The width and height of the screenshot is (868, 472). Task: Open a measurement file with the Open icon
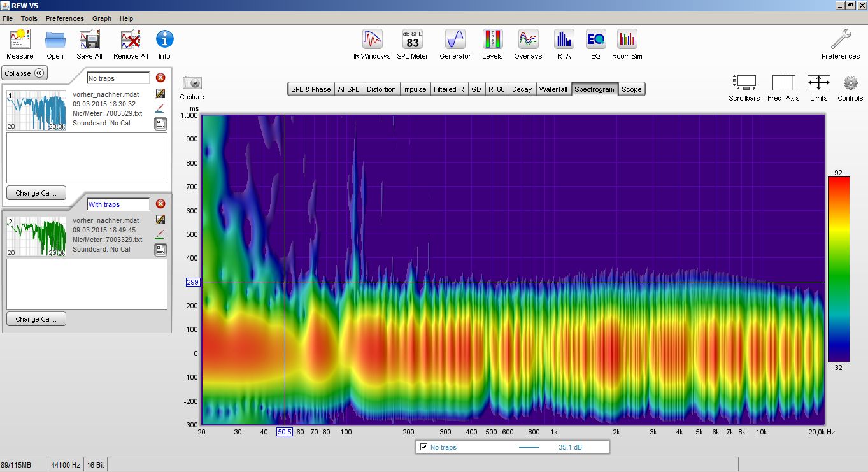point(55,40)
